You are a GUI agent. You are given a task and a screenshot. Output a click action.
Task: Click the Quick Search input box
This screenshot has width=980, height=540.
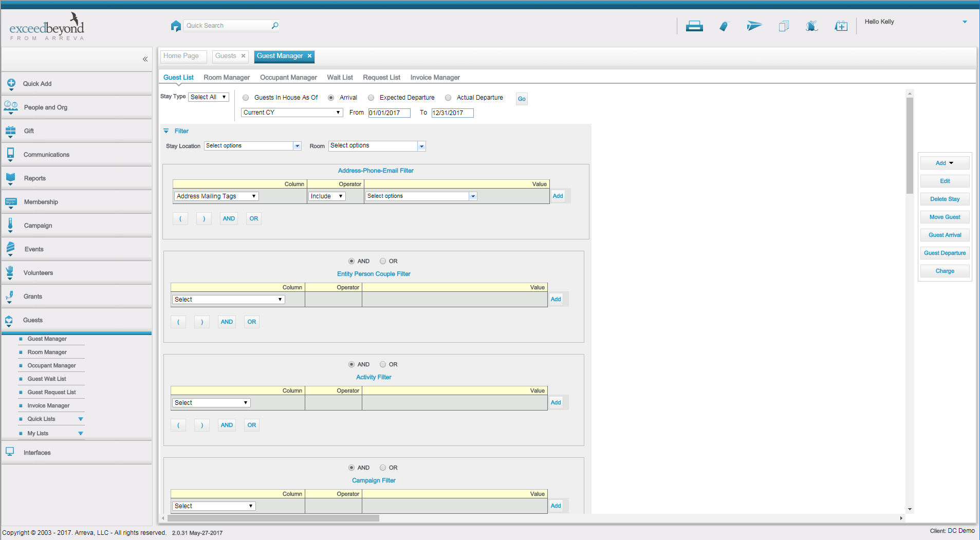pos(231,26)
